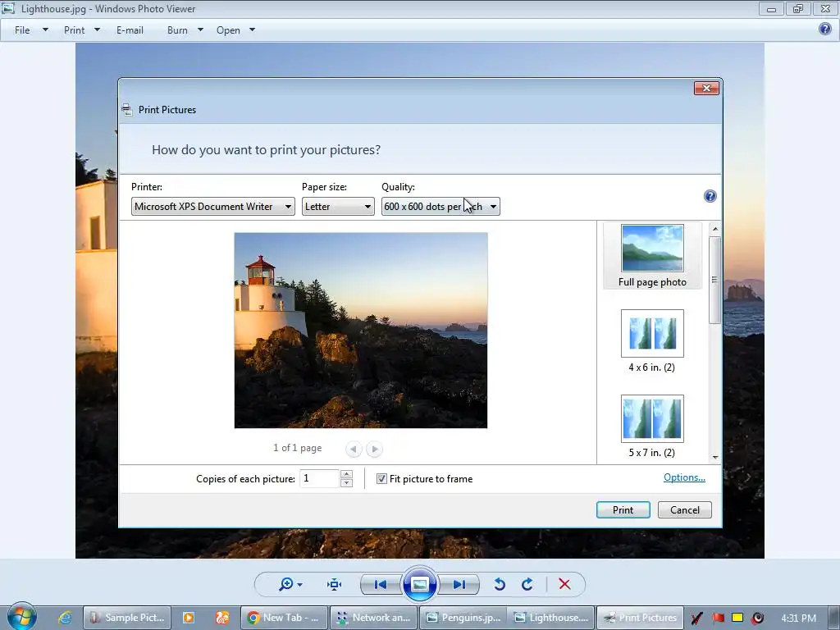
Task: Expand the Paper size dropdown
Action: tap(337, 206)
